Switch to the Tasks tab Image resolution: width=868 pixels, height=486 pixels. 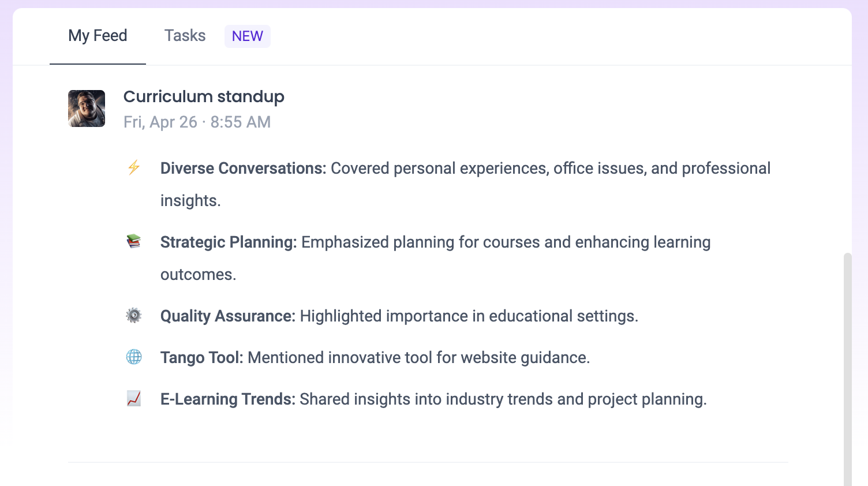[x=185, y=36]
